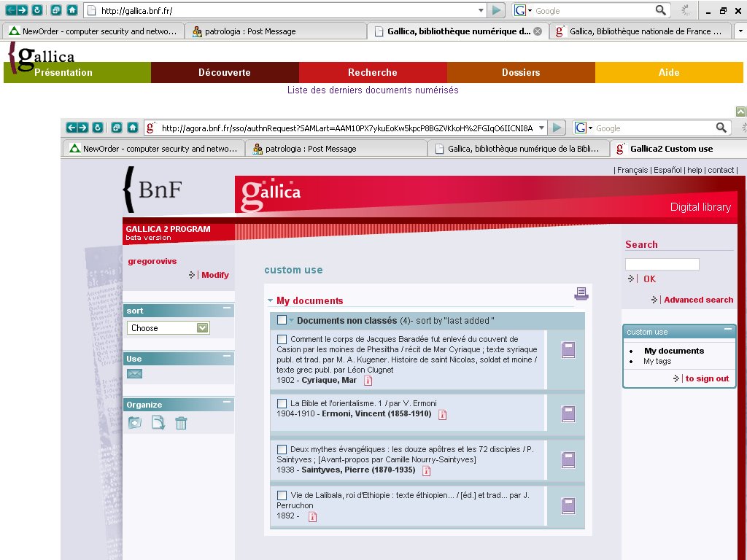Viewport: 747px width, 560px height.
Task: Reload the gallica.bnf.fr page in the top toolbar
Action: click(x=37, y=10)
